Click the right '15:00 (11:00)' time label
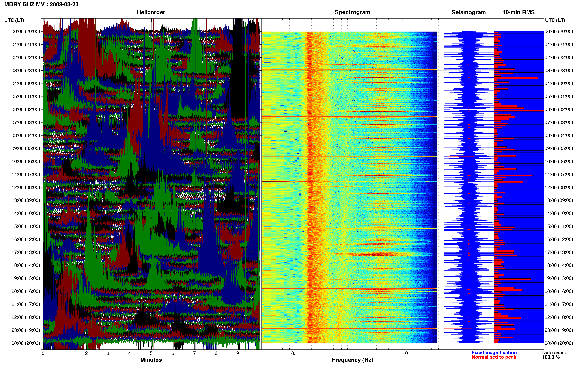The height and width of the screenshot is (368, 588). (559, 226)
